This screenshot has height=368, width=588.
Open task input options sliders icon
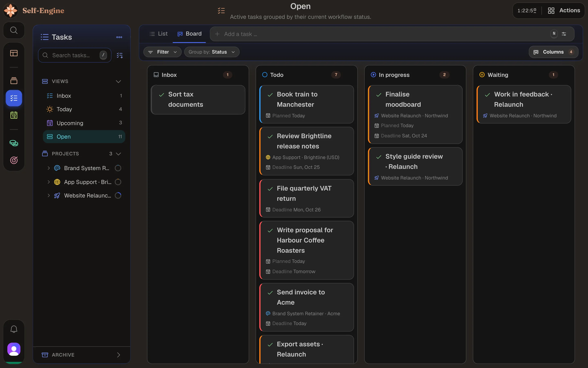(x=564, y=34)
